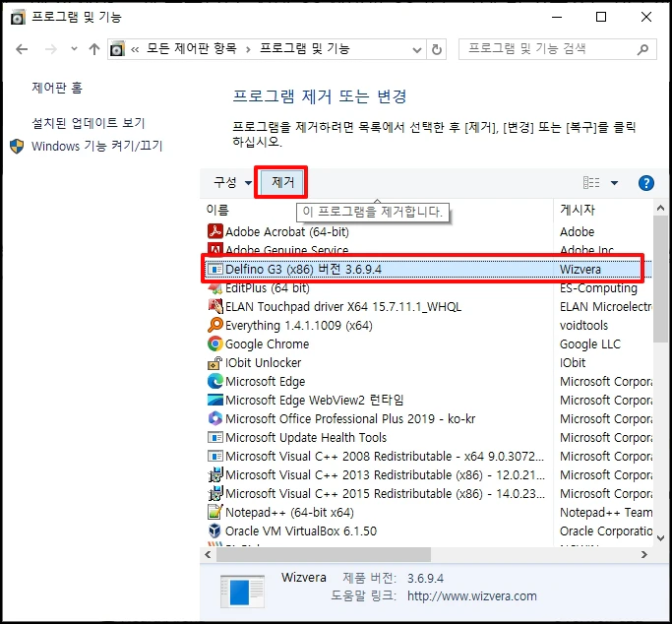Select Microsoft Office Professional Plus 2019 icon

(x=215, y=418)
